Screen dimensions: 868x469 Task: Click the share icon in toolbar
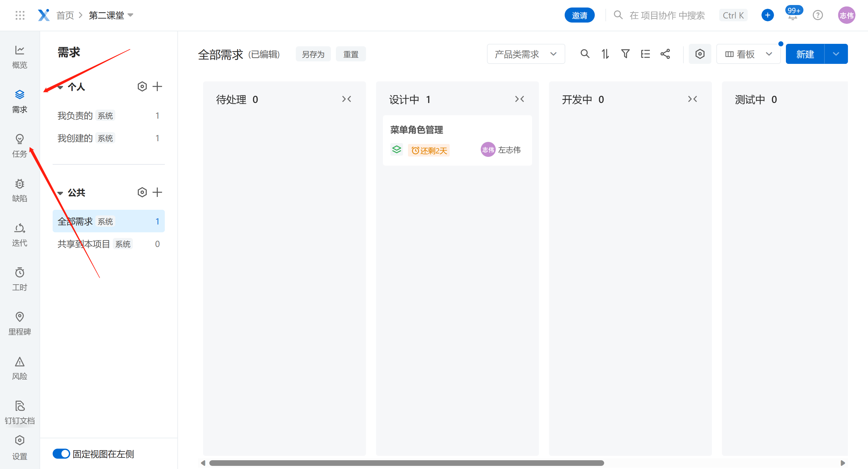665,54
